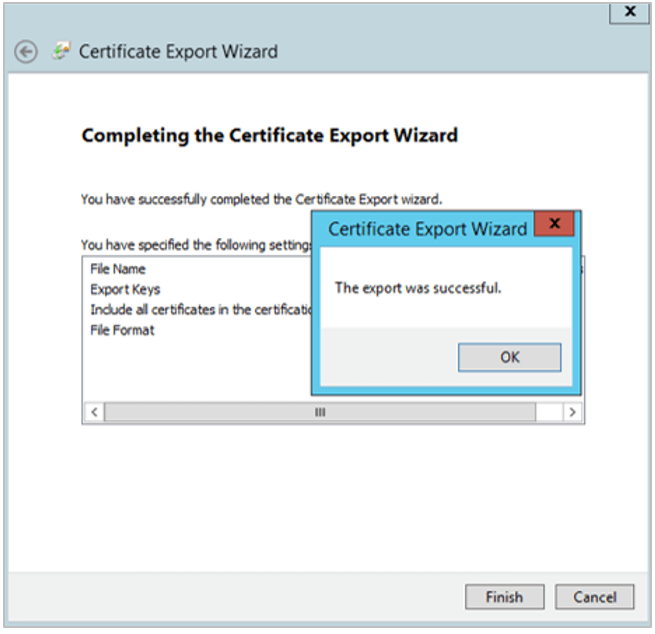655x634 pixels.
Task: Click the horizontal scrollbar thumb
Action: pyautogui.click(x=320, y=412)
